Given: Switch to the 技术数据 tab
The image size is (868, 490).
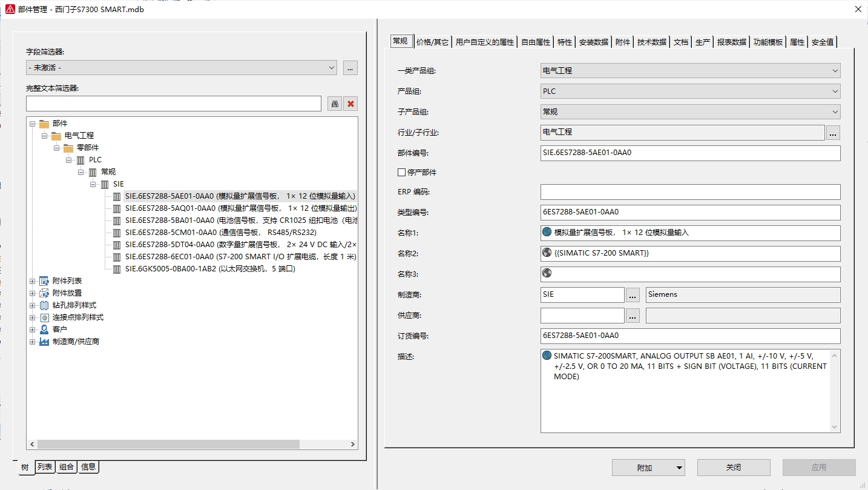Looking at the screenshot, I should [651, 42].
